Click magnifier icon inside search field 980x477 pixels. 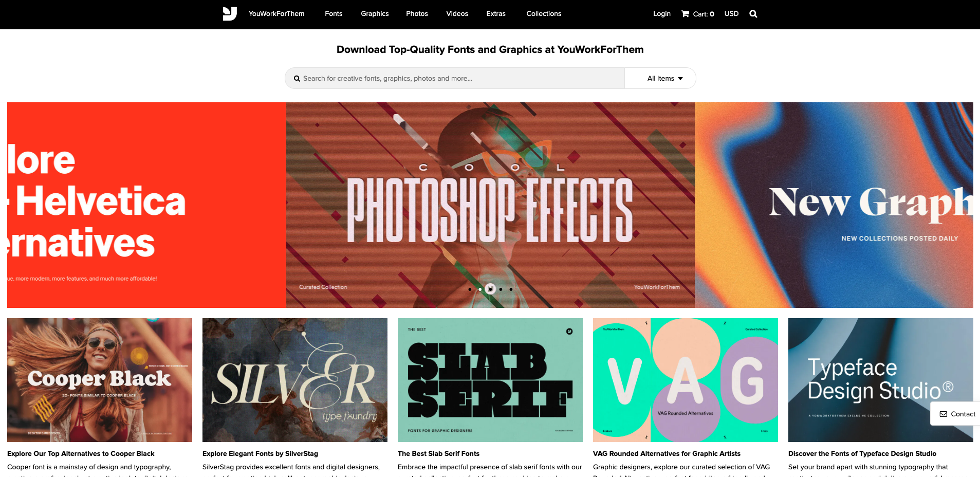[297, 79]
